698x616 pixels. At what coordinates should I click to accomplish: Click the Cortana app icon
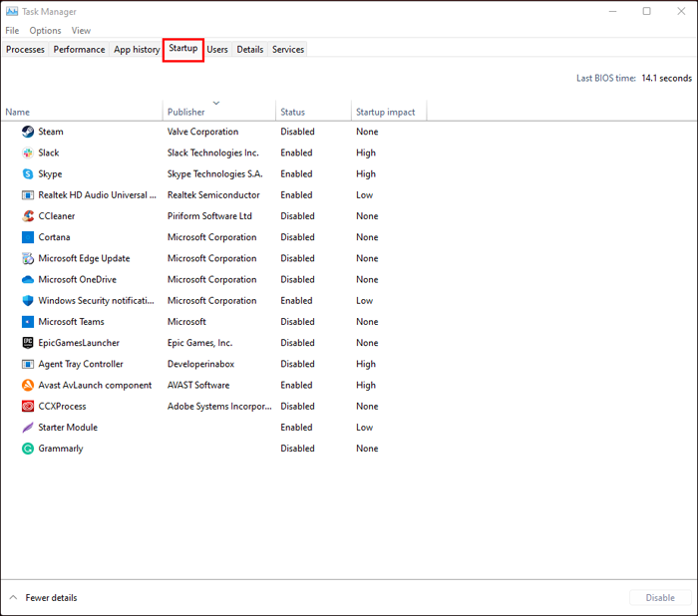(x=28, y=237)
